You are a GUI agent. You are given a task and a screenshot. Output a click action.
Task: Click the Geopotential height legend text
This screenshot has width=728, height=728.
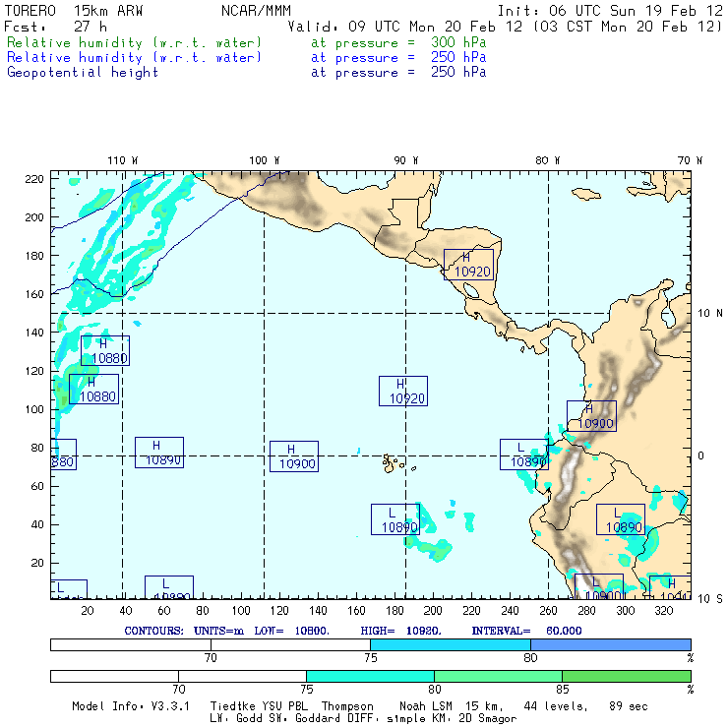coord(83,72)
